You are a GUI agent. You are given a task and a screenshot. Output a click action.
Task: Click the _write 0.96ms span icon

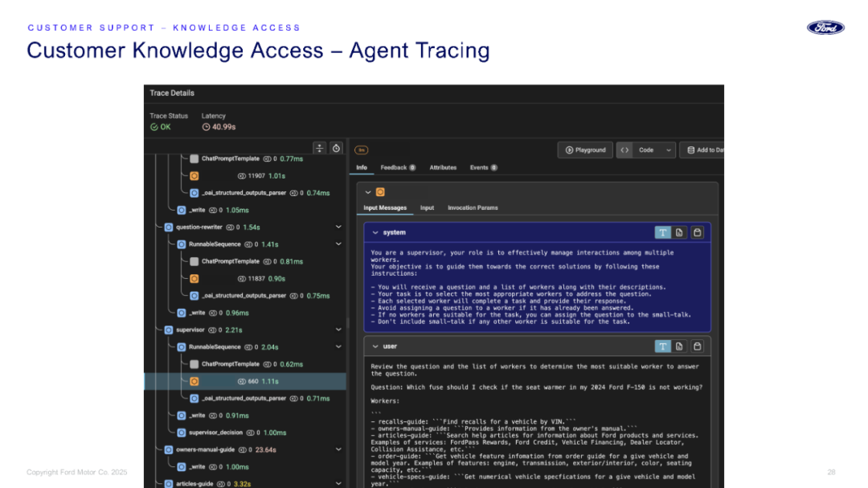pos(182,313)
